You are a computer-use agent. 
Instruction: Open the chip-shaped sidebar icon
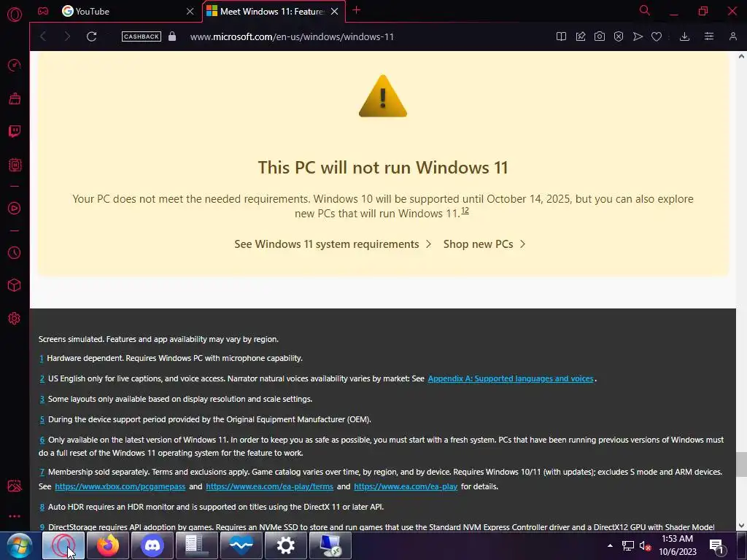15,165
